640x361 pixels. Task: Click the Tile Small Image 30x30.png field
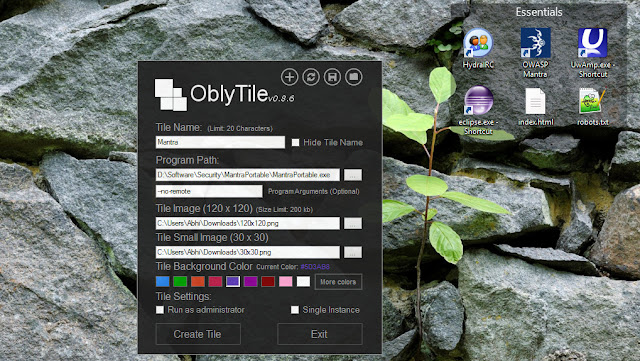[x=247, y=252]
